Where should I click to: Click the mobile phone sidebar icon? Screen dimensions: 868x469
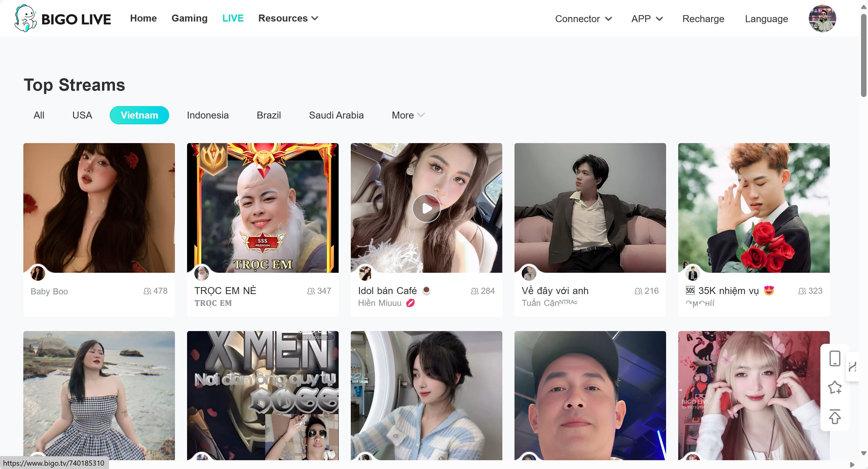[835, 358]
